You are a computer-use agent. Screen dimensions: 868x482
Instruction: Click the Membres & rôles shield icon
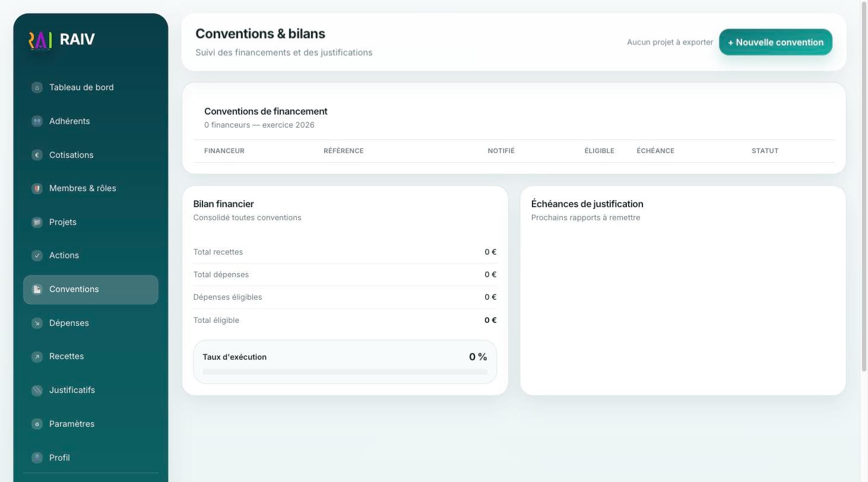click(x=37, y=188)
